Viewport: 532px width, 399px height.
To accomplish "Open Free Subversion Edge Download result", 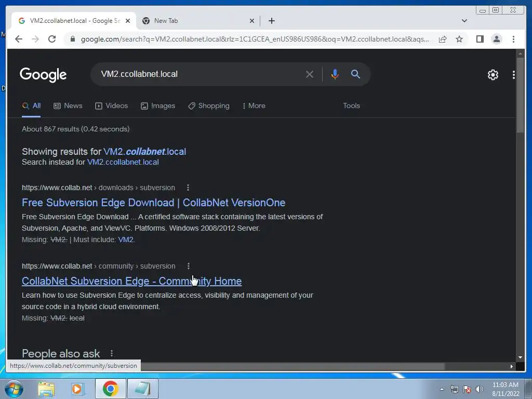I will coord(153,203).
